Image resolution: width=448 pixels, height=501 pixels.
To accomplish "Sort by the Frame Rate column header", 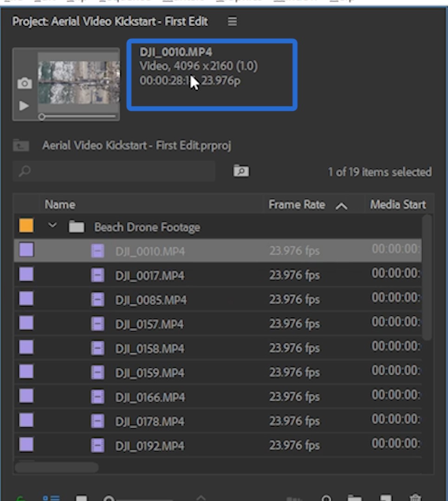I will click(x=297, y=205).
